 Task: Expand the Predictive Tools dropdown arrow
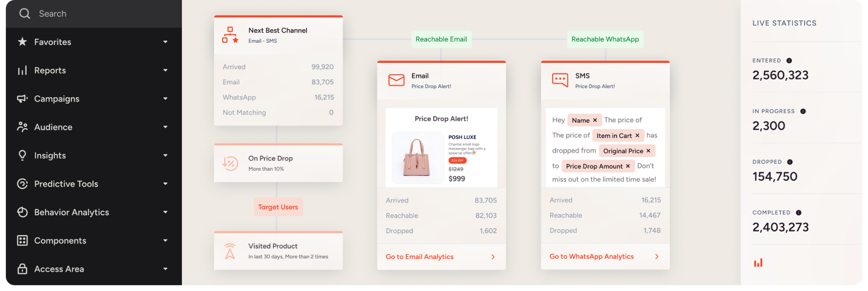(165, 184)
